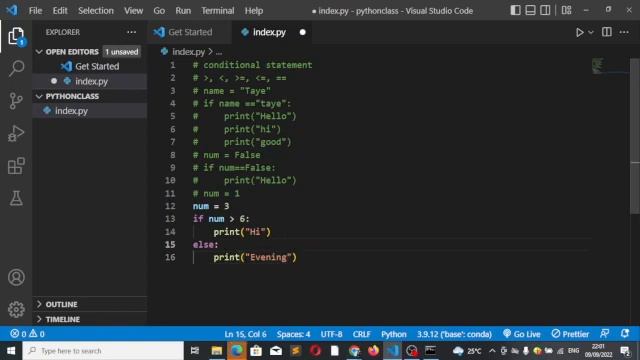
Task: Open the Accounts menu icon
Action: 16,278
